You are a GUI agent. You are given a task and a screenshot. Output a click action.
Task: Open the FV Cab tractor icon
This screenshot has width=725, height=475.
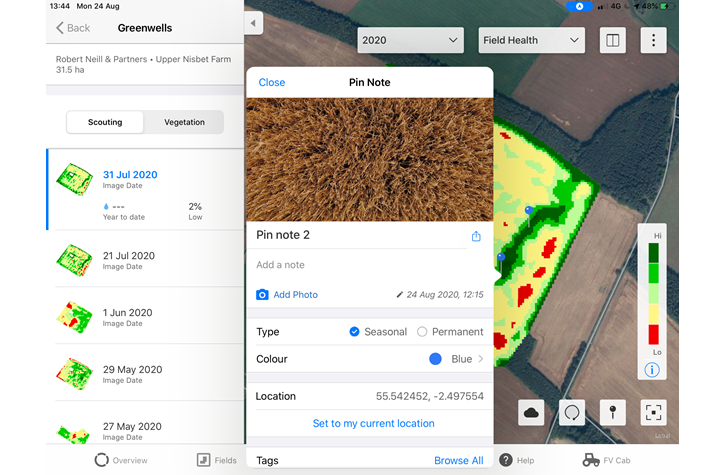[x=591, y=460]
